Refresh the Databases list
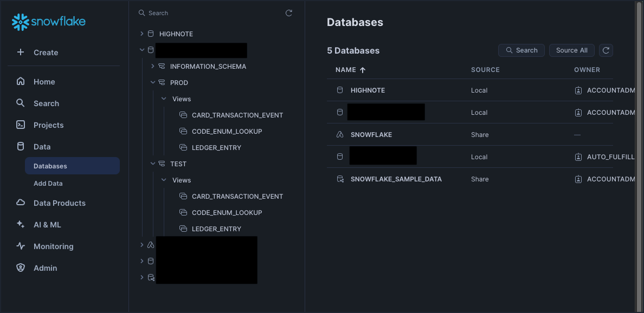 coord(606,50)
